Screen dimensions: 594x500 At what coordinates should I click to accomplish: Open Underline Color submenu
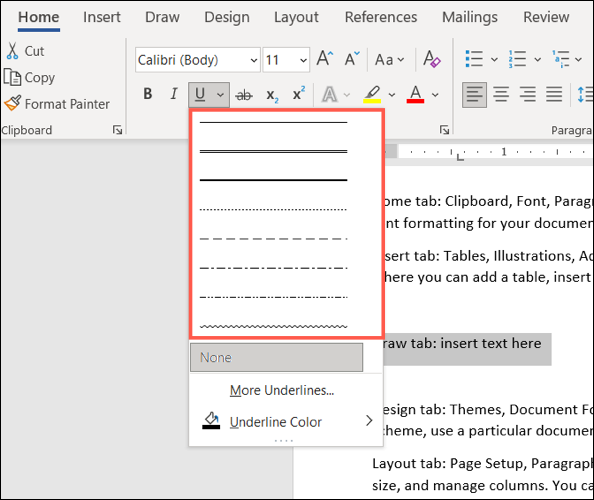click(286, 421)
